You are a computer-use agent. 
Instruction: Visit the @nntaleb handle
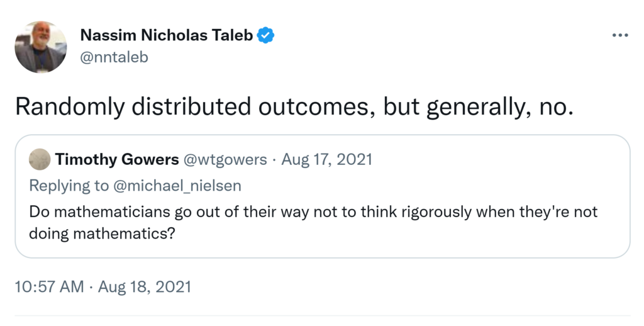114,57
